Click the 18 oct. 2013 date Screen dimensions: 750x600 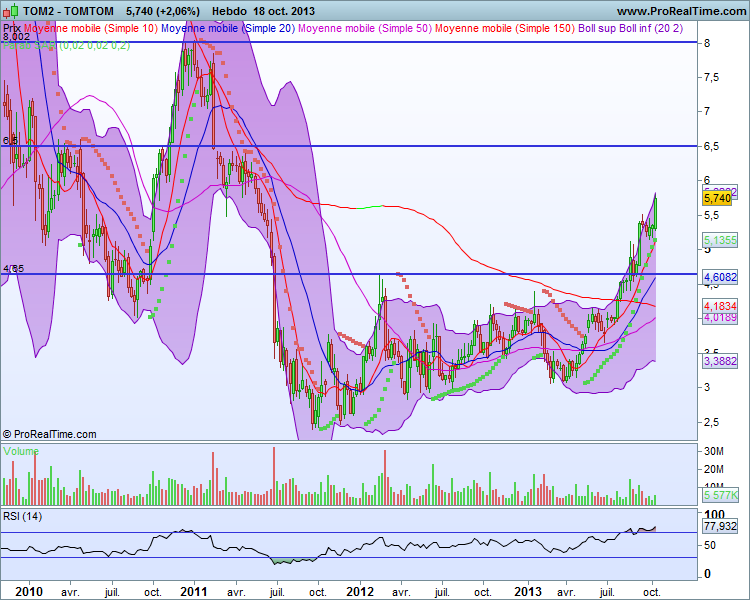click(x=284, y=11)
